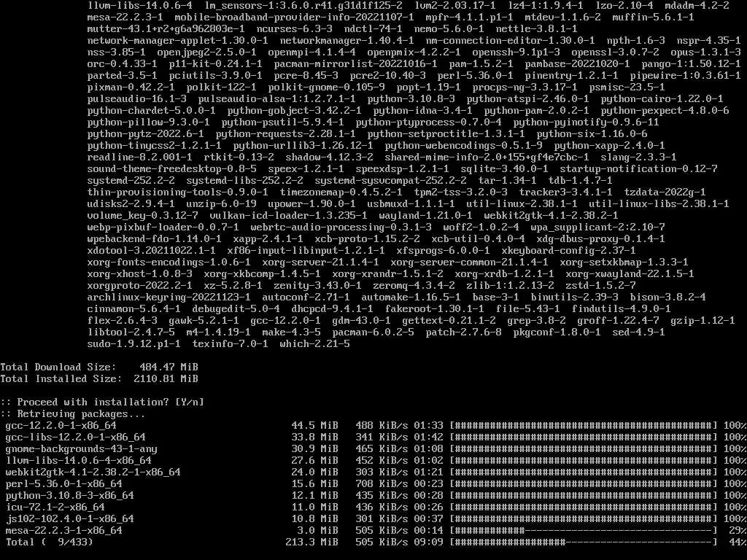Select python-3.10.8-3-x86_64 download entry
Screen dimensions: 747x560
click(x=373, y=495)
